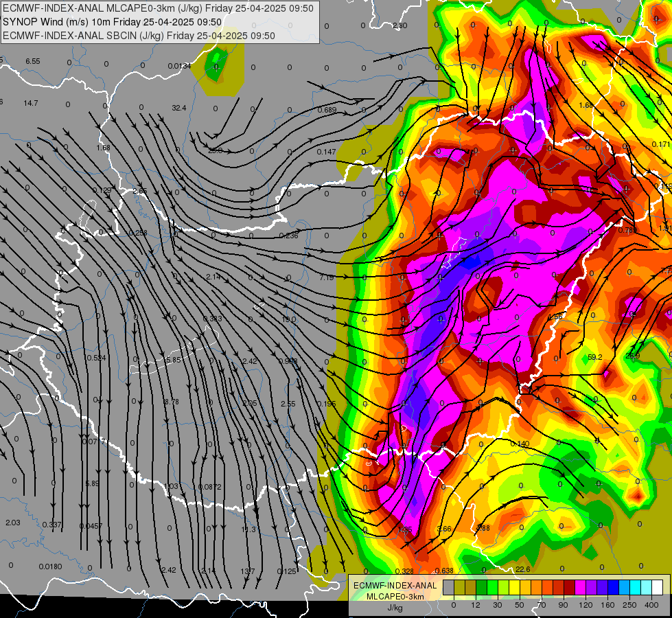Select the magenta legend swatch
Image resolution: width=672 pixels, height=618 pixels.
tap(581, 588)
